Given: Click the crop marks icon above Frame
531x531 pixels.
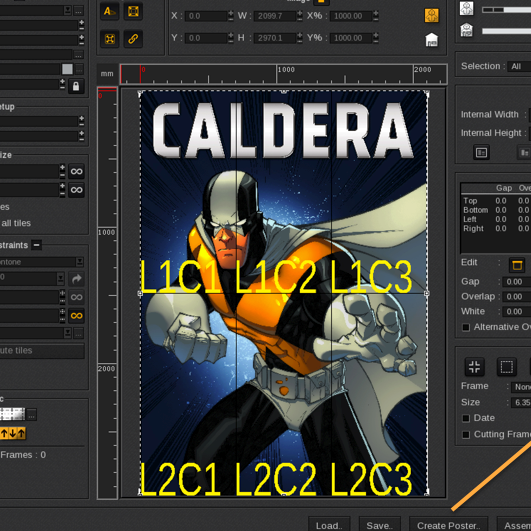Looking at the screenshot, I should click(x=474, y=367).
